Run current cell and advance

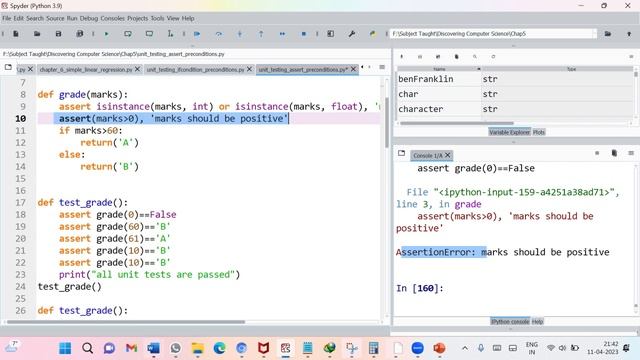[x=149, y=34]
